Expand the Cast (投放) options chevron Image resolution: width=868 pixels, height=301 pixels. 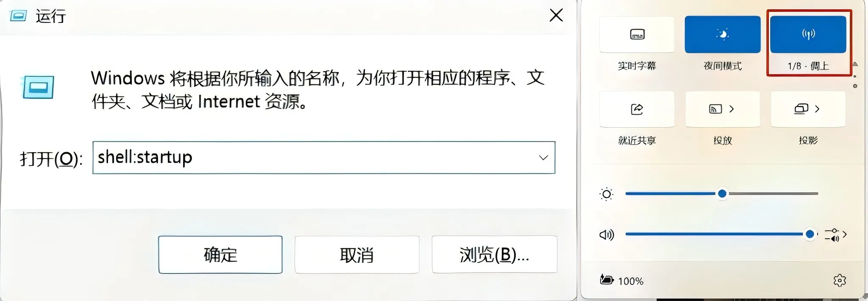tap(732, 109)
